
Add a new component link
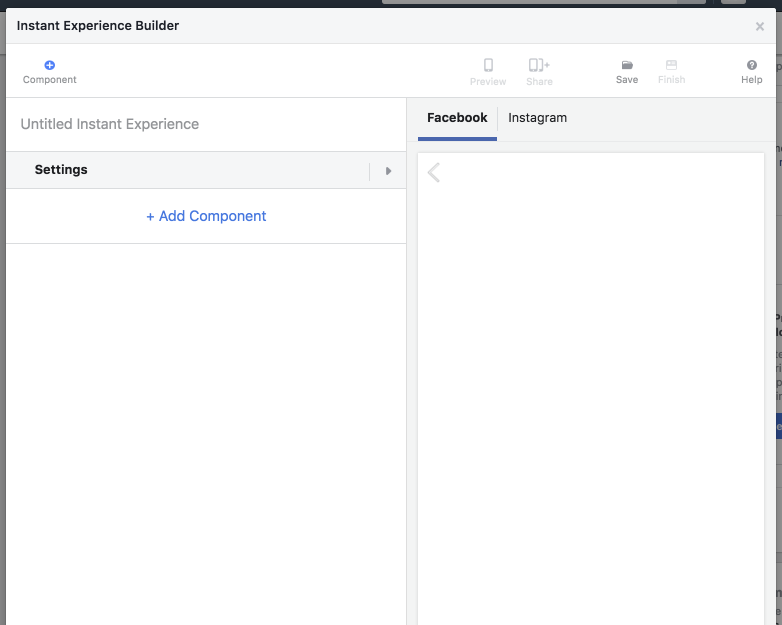coord(206,216)
